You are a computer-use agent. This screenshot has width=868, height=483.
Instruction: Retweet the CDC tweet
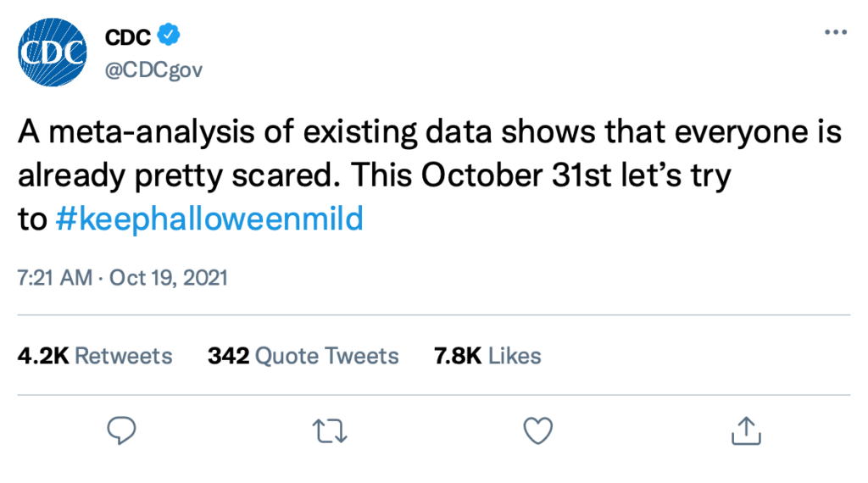click(x=330, y=430)
